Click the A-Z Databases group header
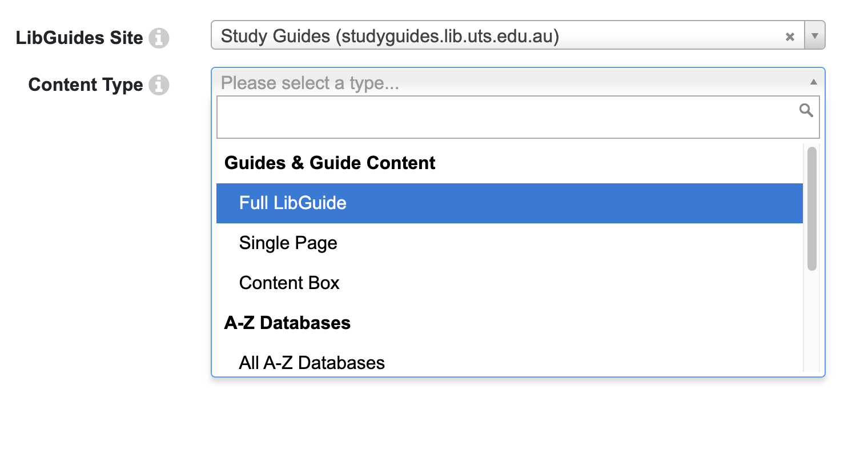The width and height of the screenshot is (868, 449). [x=287, y=323]
